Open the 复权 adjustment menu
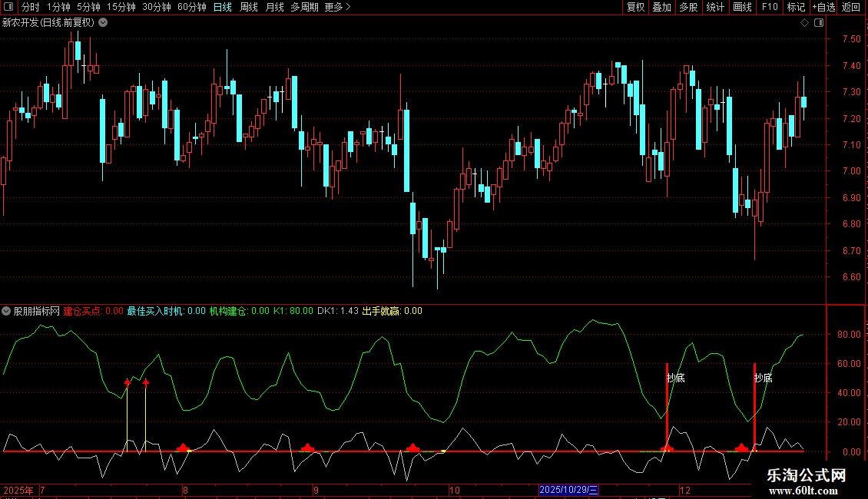This screenshot has height=499, width=868. [x=635, y=7]
